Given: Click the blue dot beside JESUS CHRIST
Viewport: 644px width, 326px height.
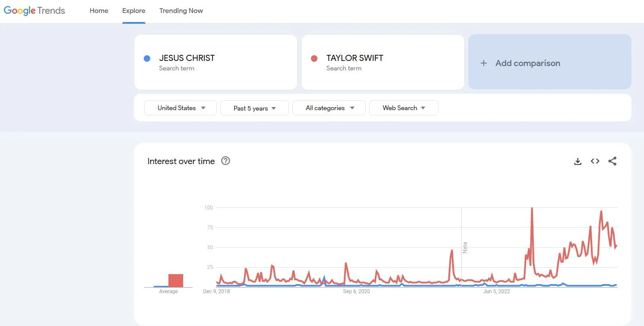Looking at the screenshot, I should click(147, 58).
